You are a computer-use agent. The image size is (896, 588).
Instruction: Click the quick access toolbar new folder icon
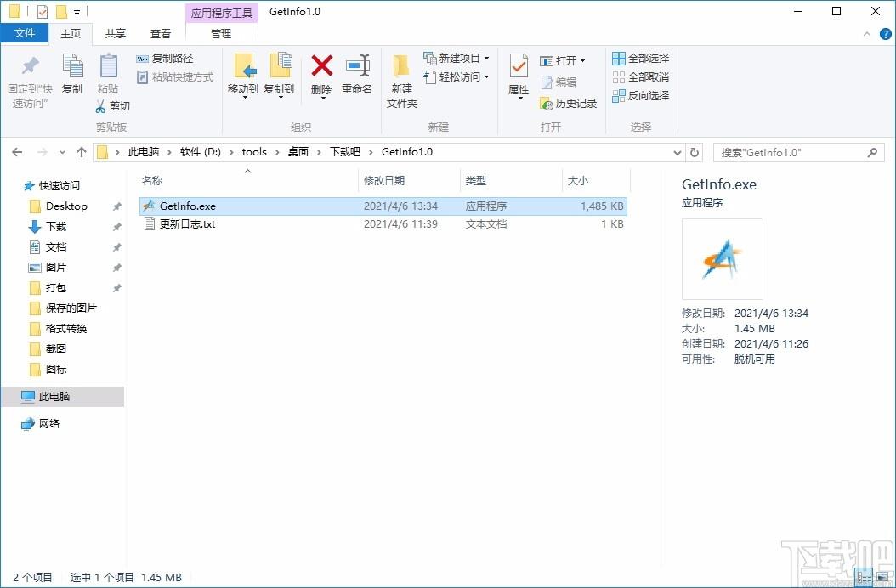(62, 11)
